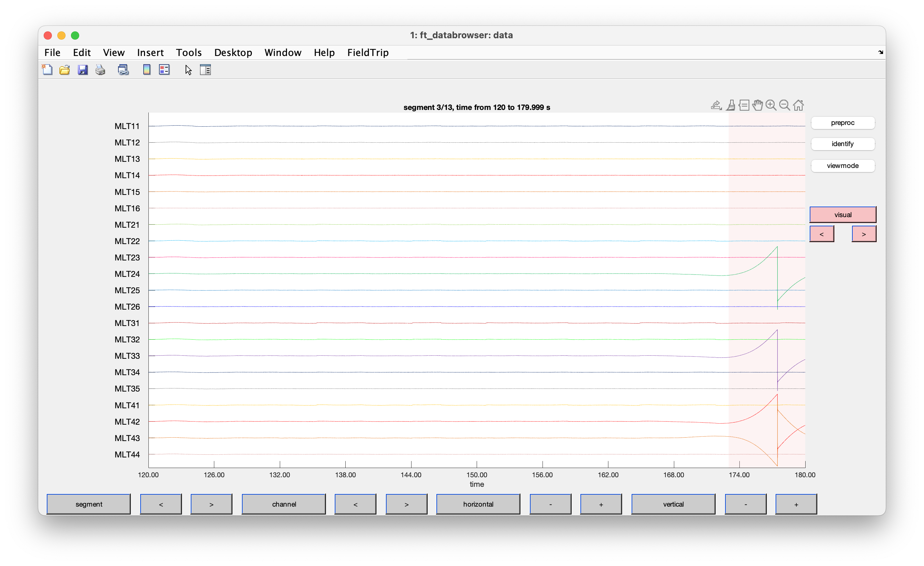Activate the pan hand tool
The width and height of the screenshot is (924, 566).
pos(757,105)
